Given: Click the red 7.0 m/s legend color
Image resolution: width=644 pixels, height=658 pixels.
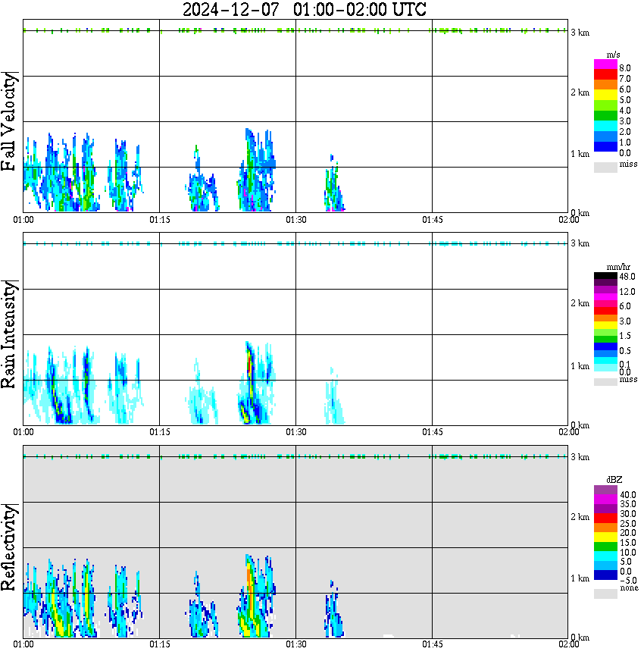Looking at the screenshot, I should pyautogui.click(x=605, y=75).
